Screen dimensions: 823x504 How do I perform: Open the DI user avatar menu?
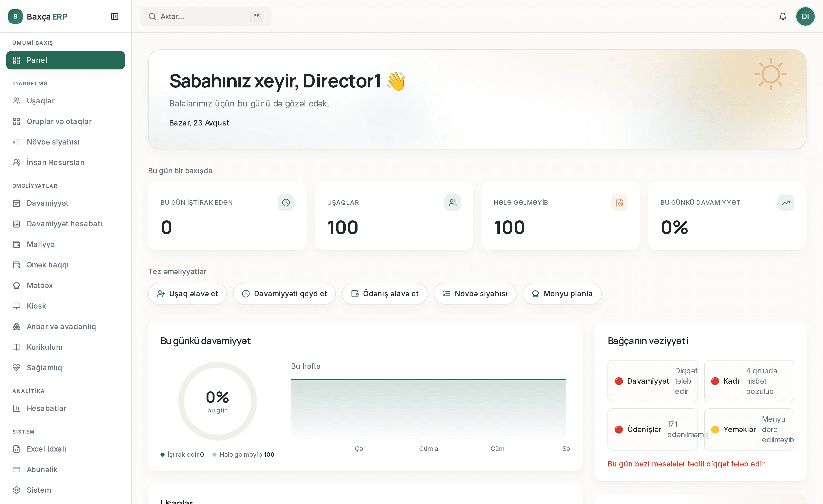pos(805,16)
